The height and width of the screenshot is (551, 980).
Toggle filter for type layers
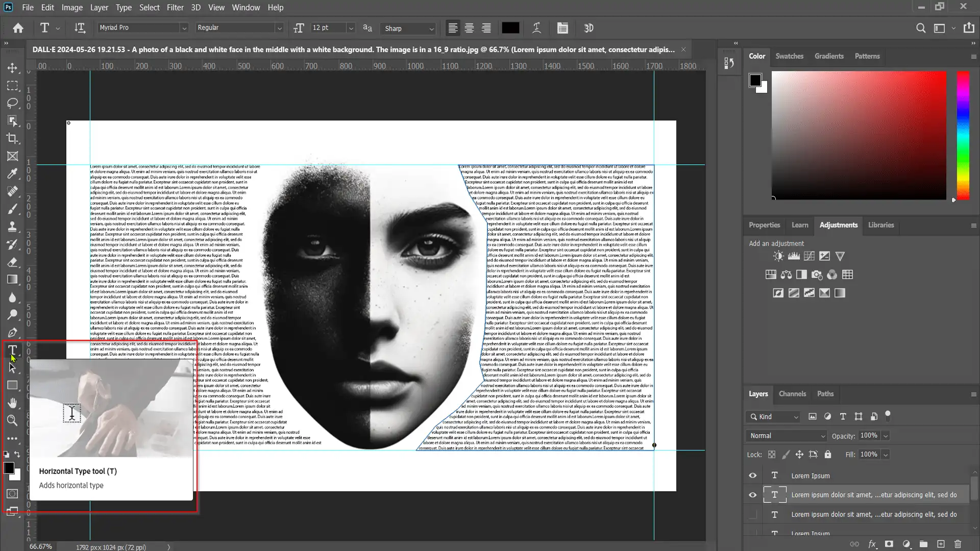[843, 417]
